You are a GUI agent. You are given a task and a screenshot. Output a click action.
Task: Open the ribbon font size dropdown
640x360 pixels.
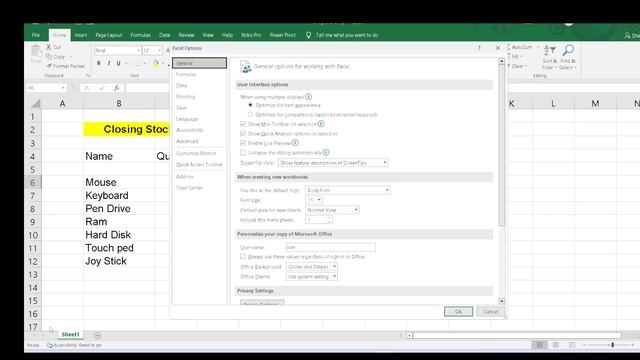pyautogui.click(x=159, y=50)
